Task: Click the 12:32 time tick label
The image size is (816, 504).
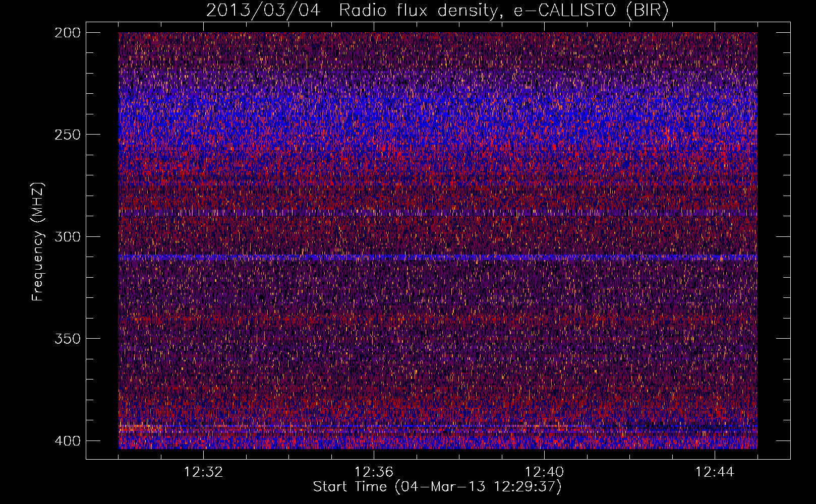Action: tap(203, 472)
